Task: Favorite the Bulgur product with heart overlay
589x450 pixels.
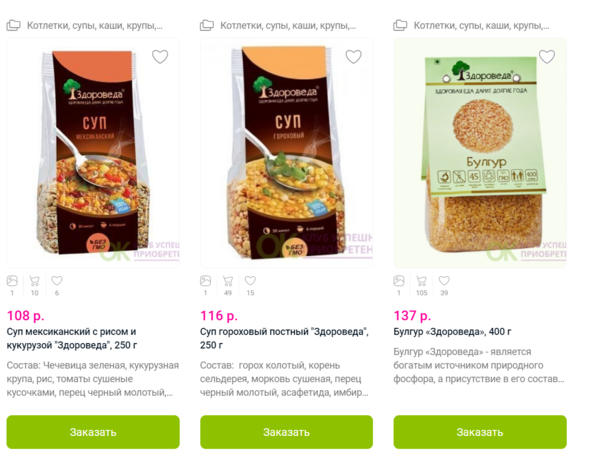Action: (x=547, y=57)
